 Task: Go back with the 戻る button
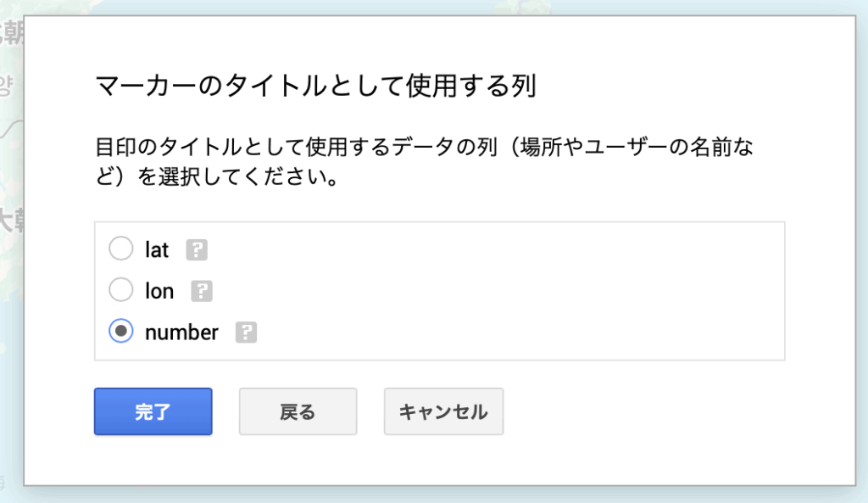tap(298, 412)
